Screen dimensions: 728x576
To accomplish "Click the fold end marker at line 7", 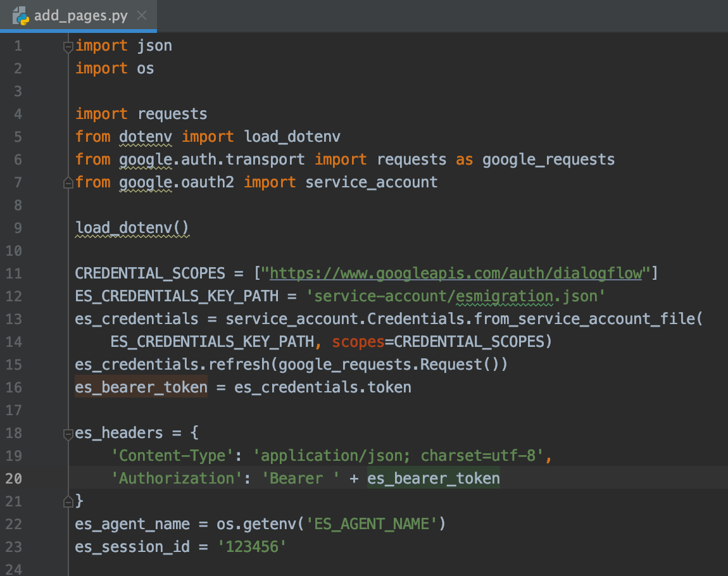I will click(x=68, y=183).
